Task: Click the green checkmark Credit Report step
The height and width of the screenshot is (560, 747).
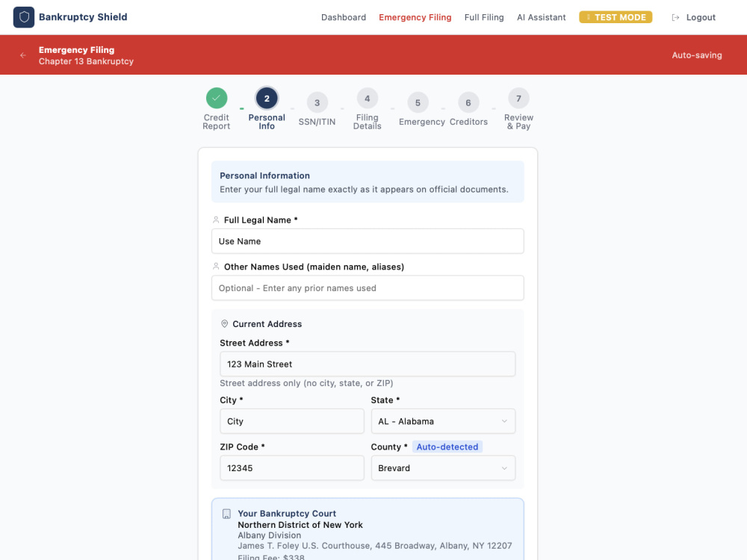Action: pos(217,98)
